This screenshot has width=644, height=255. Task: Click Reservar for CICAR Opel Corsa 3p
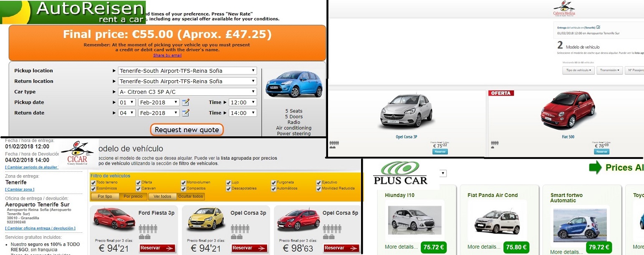(250, 248)
